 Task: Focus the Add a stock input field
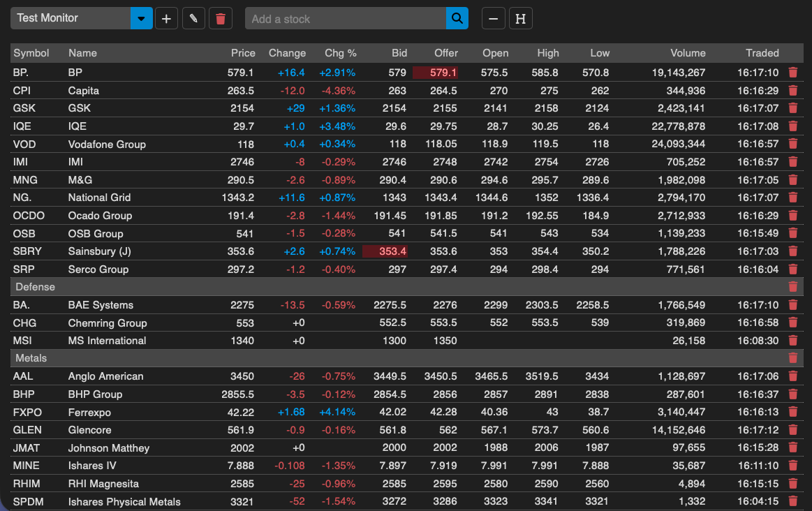coord(346,19)
